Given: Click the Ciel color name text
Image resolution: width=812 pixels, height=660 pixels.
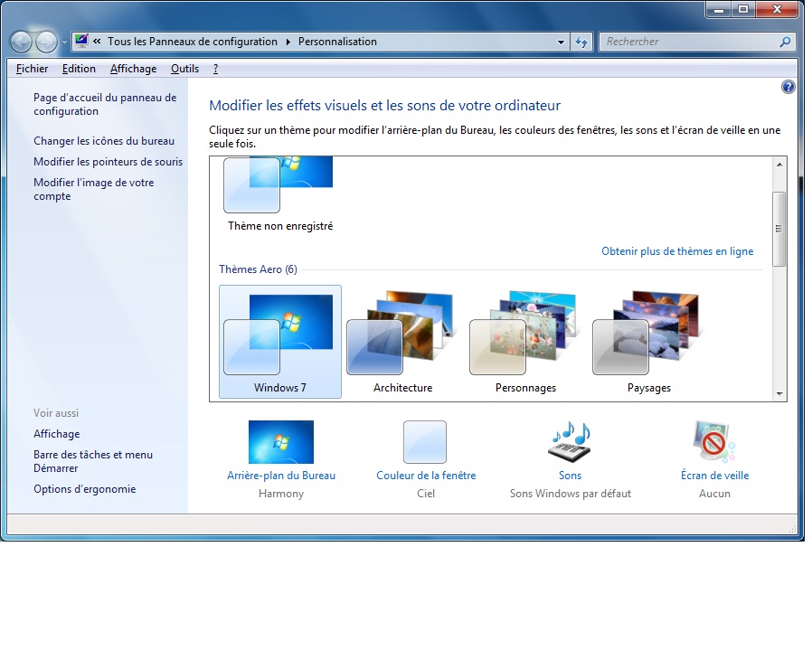Looking at the screenshot, I should click(x=426, y=494).
